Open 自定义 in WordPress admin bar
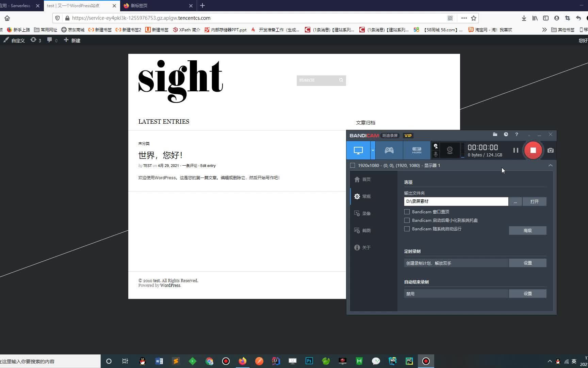This screenshot has height=368, width=588. tap(14, 40)
